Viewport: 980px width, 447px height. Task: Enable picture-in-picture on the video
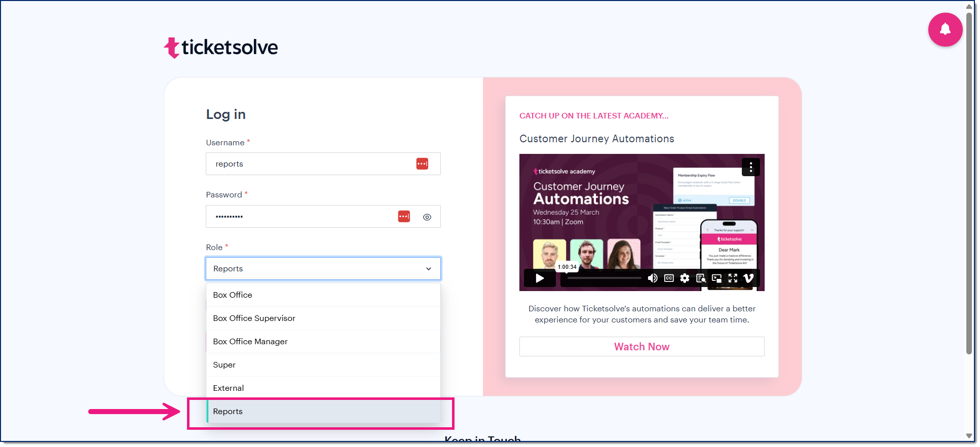[717, 278]
